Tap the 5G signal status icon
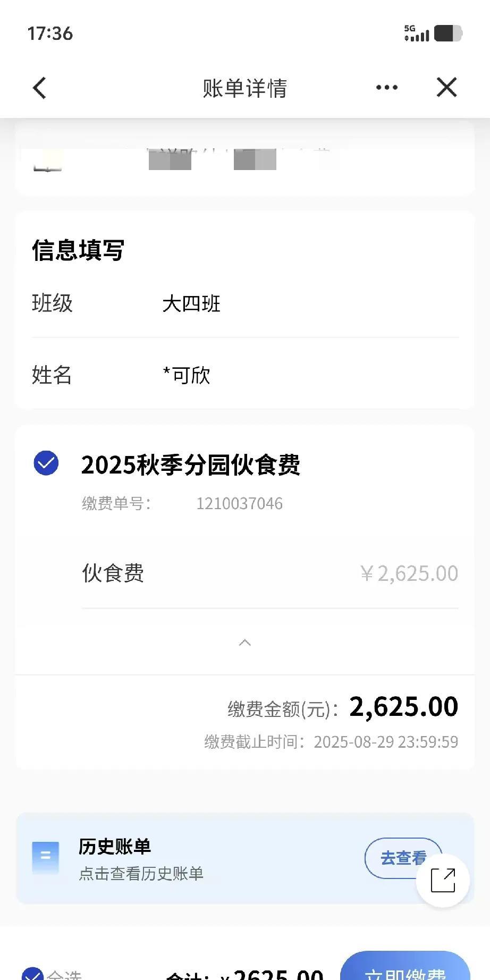Viewport: 490px width, 980px height. point(416,33)
